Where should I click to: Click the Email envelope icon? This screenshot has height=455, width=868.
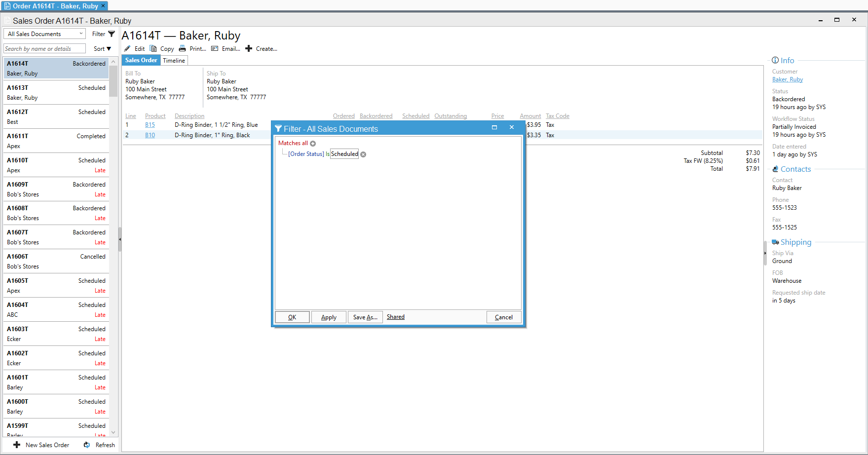pos(215,48)
